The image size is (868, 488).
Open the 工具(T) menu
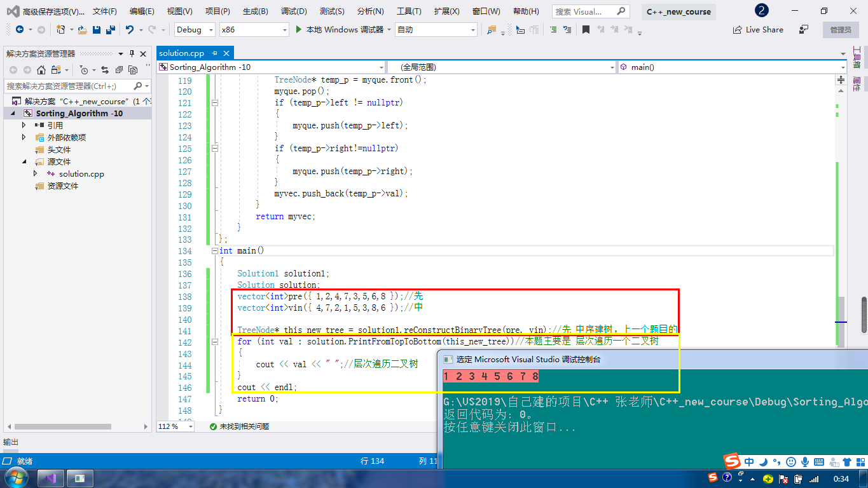(409, 11)
